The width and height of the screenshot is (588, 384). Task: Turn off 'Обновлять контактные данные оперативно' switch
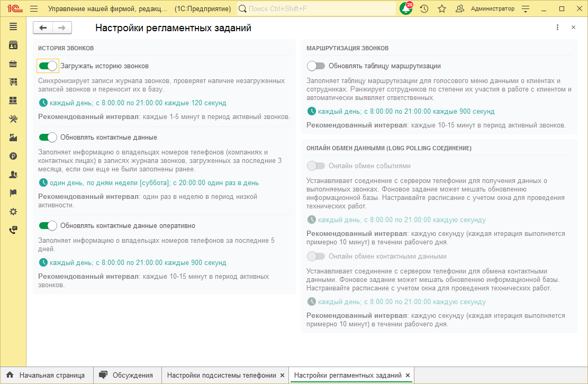click(x=48, y=226)
